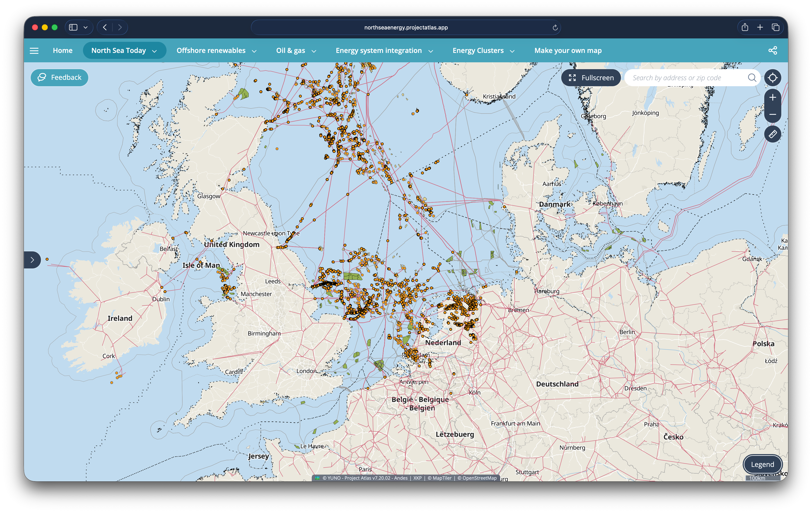The image size is (812, 513).
Task: Open the OpenStreetMap attribution link
Action: [477, 478]
